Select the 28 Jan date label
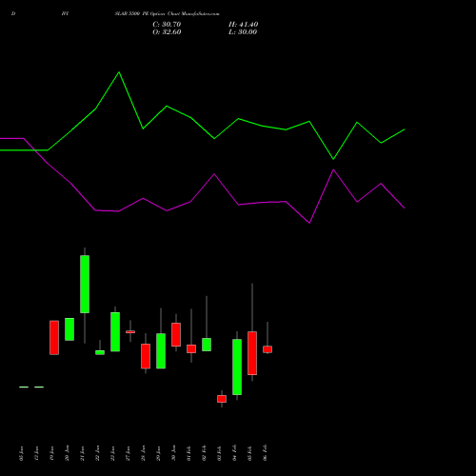The image size is (476, 476). (x=143, y=453)
